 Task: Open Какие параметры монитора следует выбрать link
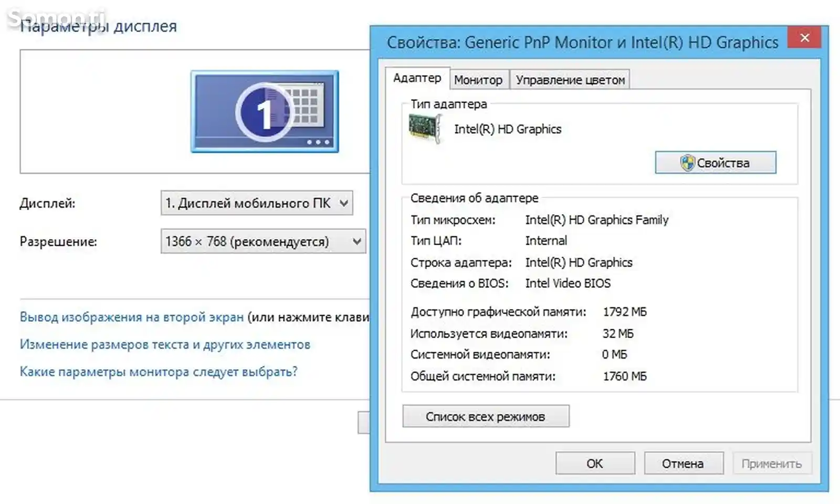(159, 372)
